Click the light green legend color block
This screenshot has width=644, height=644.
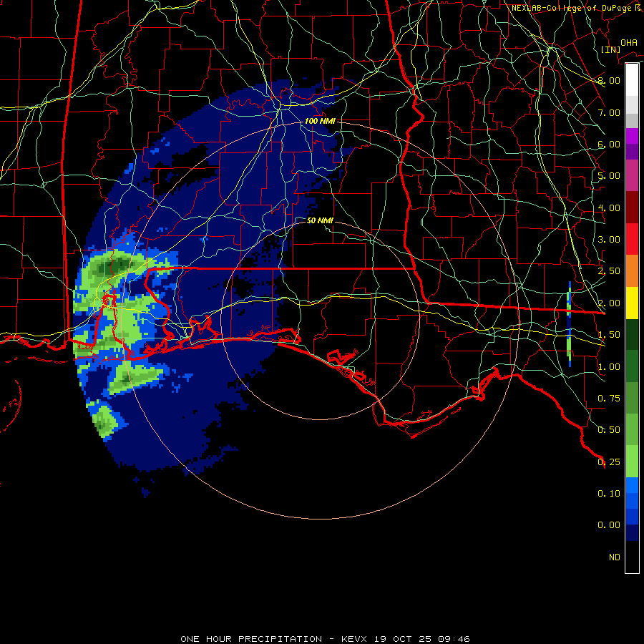point(632,462)
